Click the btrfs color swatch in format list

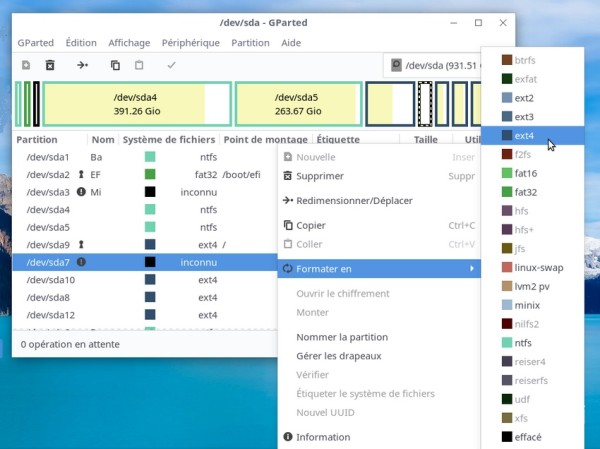click(507, 60)
